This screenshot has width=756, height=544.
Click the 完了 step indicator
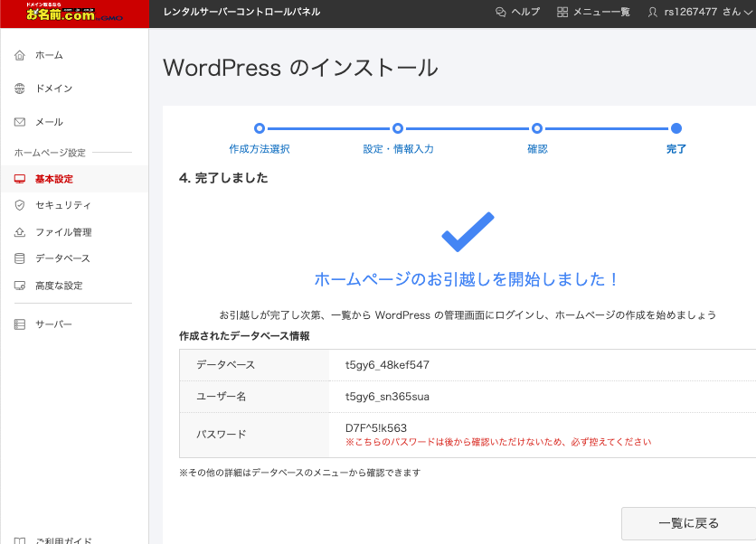tap(676, 128)
